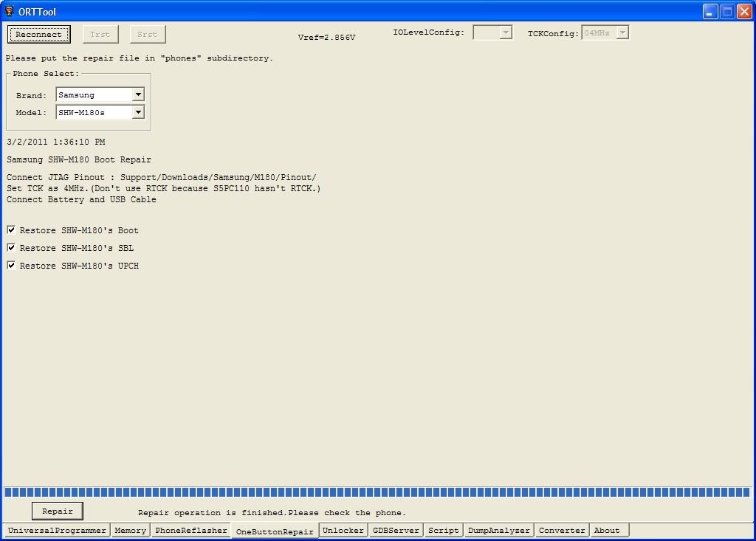Click the Reconnect button
756x541 pixels.
[39, 34]
